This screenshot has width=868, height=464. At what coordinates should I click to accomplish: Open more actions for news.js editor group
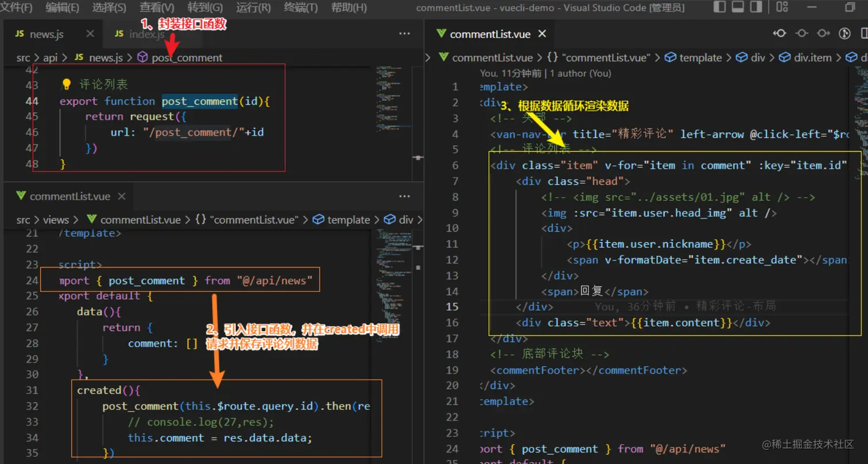coord(405,34)
